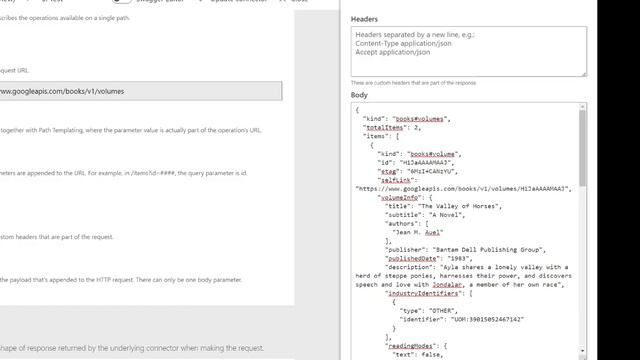
Task: Click the "readingModes" key line
Action: (x=416, y=346)
